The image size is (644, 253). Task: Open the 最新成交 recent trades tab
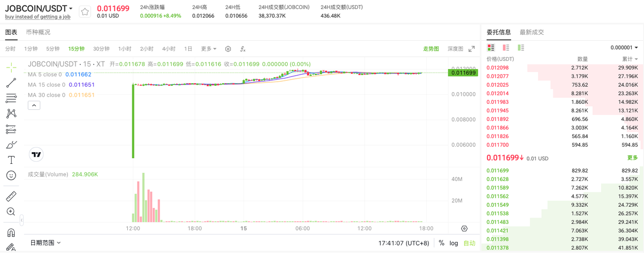(x=532, y=32)
